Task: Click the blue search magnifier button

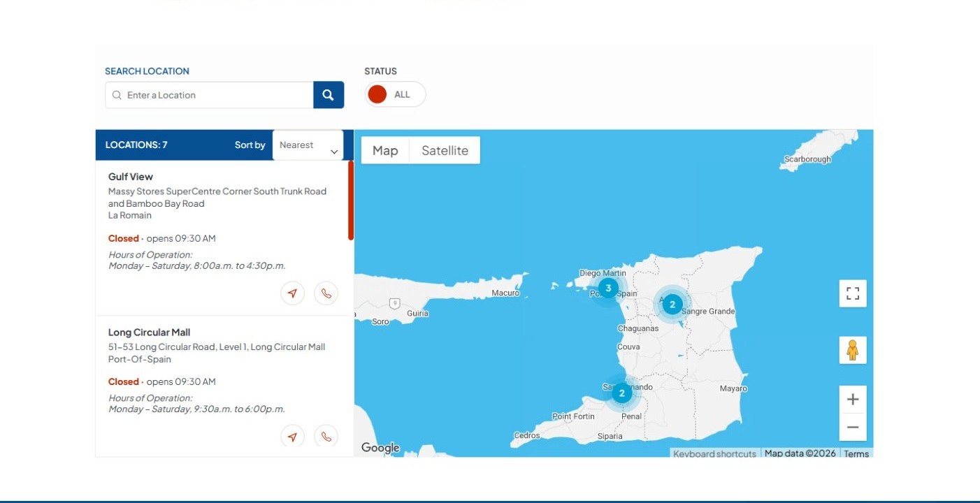Action: click(x=329, y=95)
